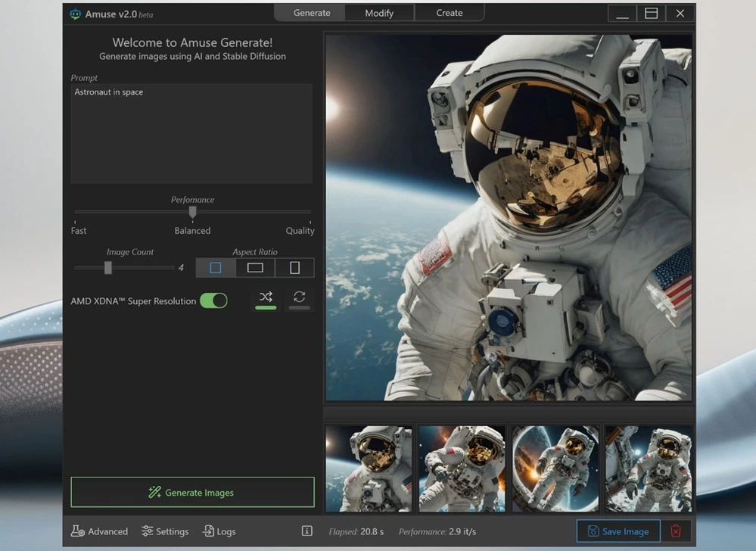The height and width of the screenshot is (551, 756).
Task: Click the Amuse logo in the title bar
Action: tap(76, 14)
